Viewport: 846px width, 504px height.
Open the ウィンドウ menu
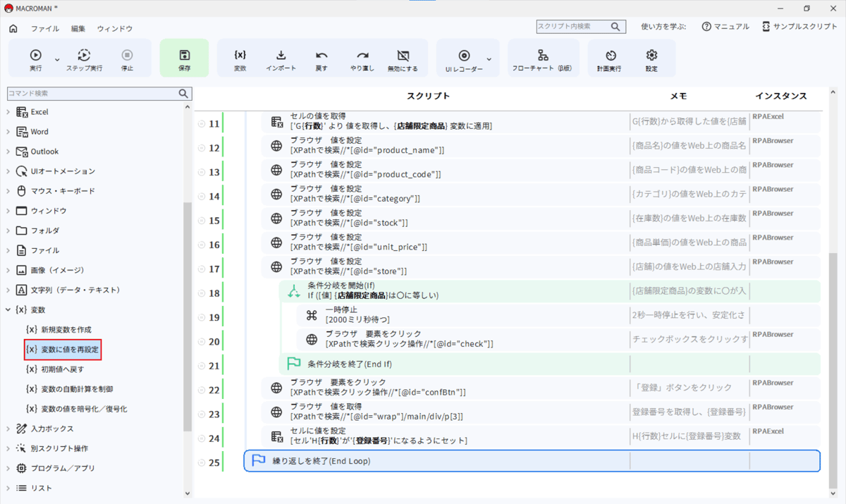point(115,29)
